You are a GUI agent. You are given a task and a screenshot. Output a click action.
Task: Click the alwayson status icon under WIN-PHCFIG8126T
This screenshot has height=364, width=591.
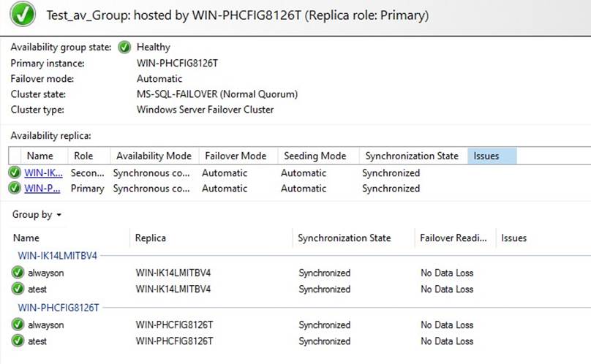[x=18, y=325]
